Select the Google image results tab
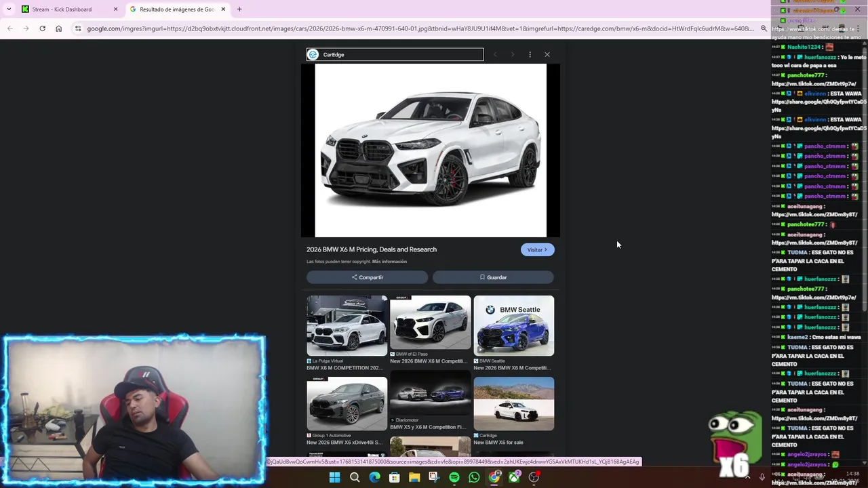 [176, 9]
